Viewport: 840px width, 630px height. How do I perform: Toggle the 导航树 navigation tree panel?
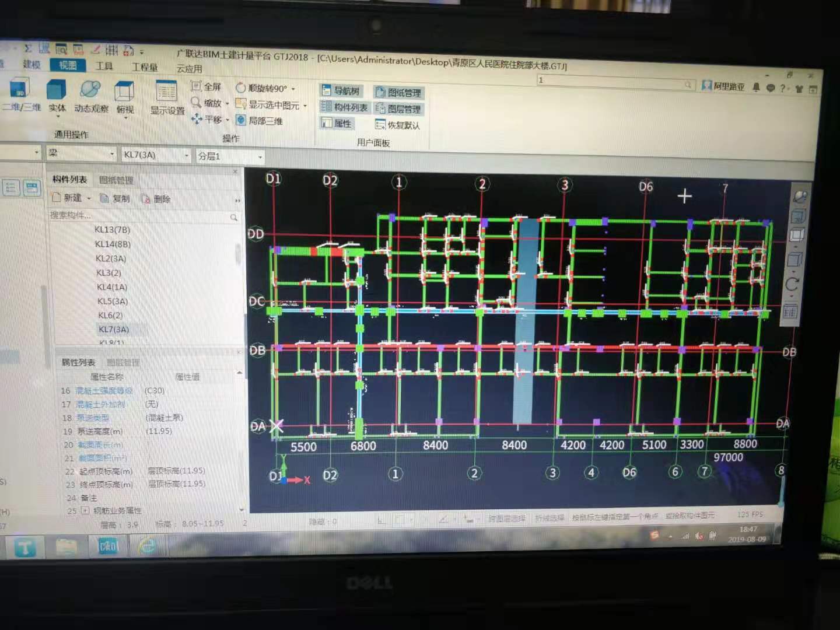pos(341,90)
